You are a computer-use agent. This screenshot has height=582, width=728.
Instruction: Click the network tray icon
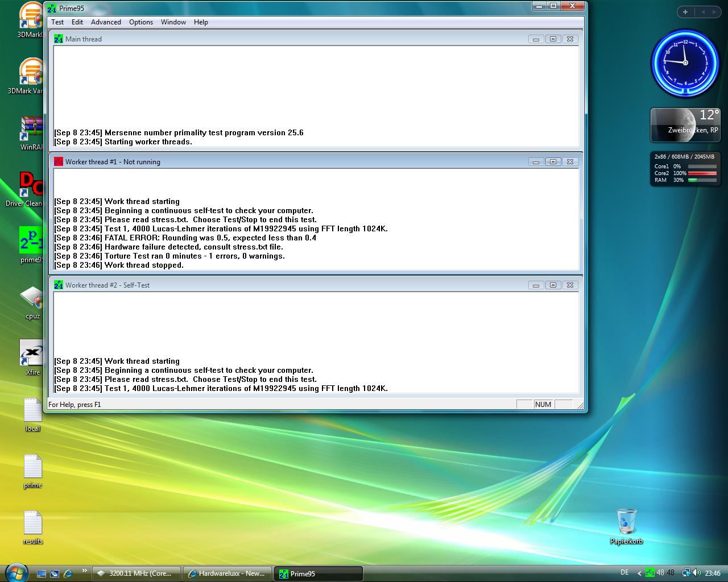click(x=686, y=573)
